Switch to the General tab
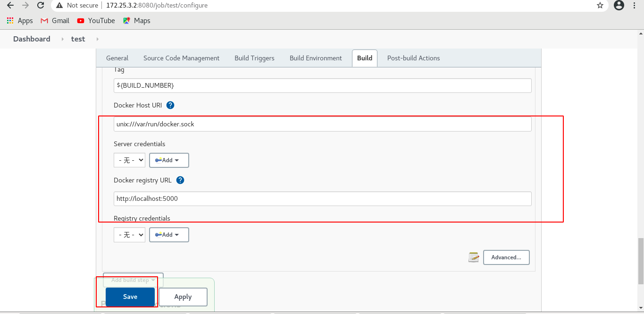 117,58
